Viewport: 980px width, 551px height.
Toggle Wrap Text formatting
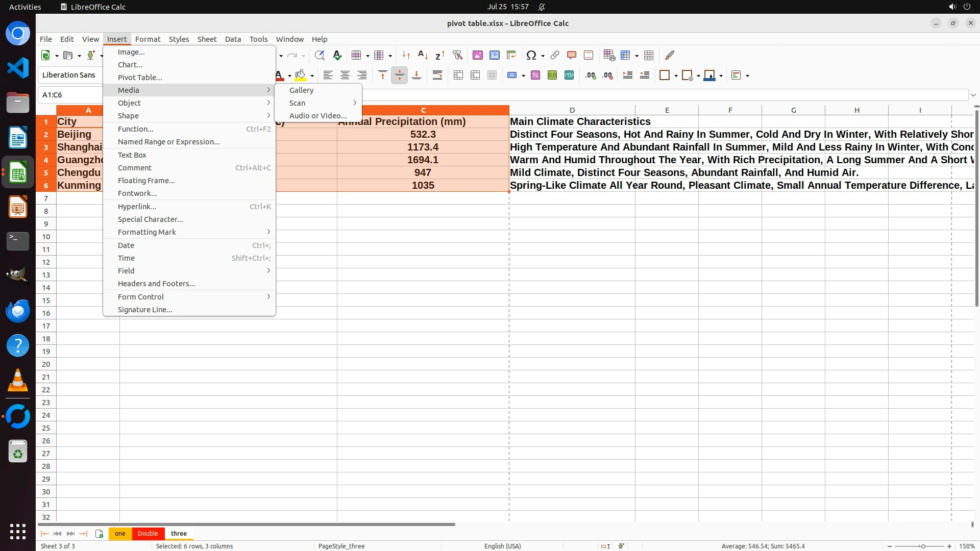[x=437, y=76]
